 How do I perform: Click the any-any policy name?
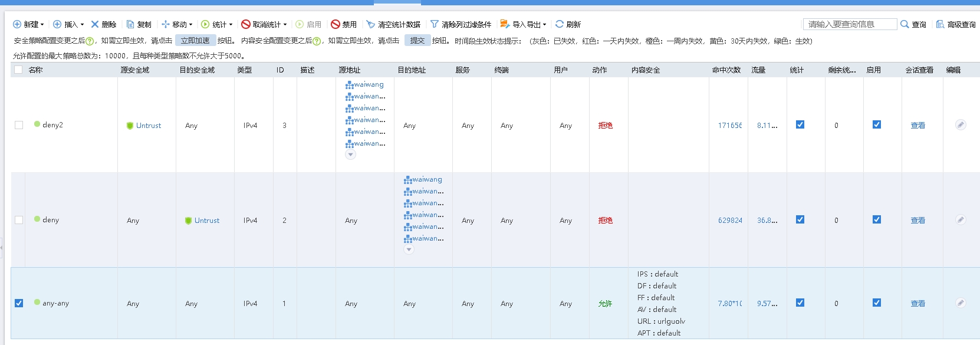pyautogui.click(x=55, y=303)
